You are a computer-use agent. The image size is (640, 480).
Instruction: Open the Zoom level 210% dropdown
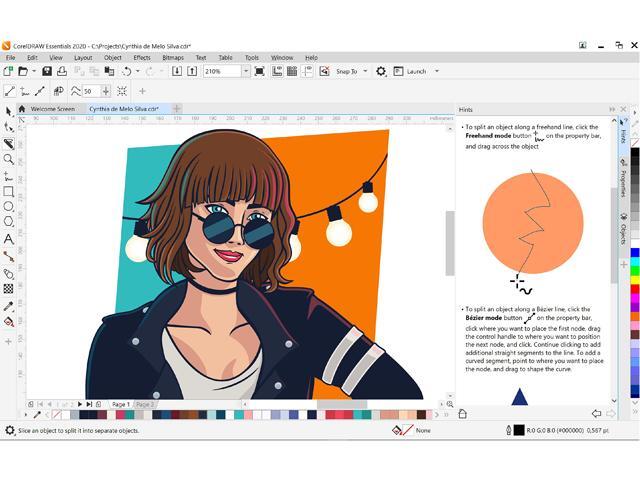click(246, 71)
